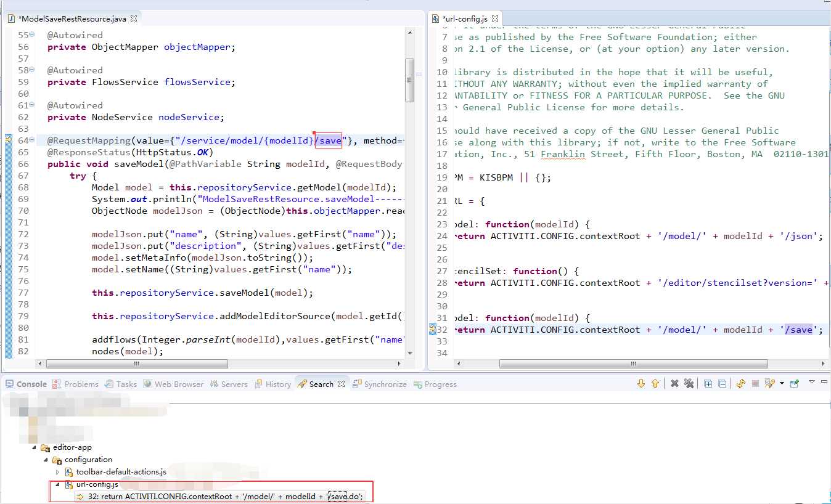Click the highlighted '/save' text on line 64
This screenshot has width=831, height=504.
point(328,140)
